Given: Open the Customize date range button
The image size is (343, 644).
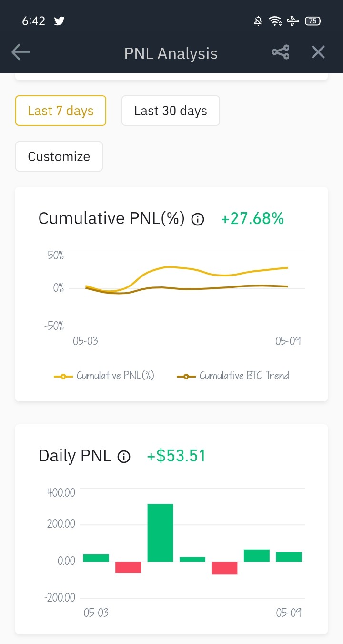Looking at the screenshot, I should [59, 156].
